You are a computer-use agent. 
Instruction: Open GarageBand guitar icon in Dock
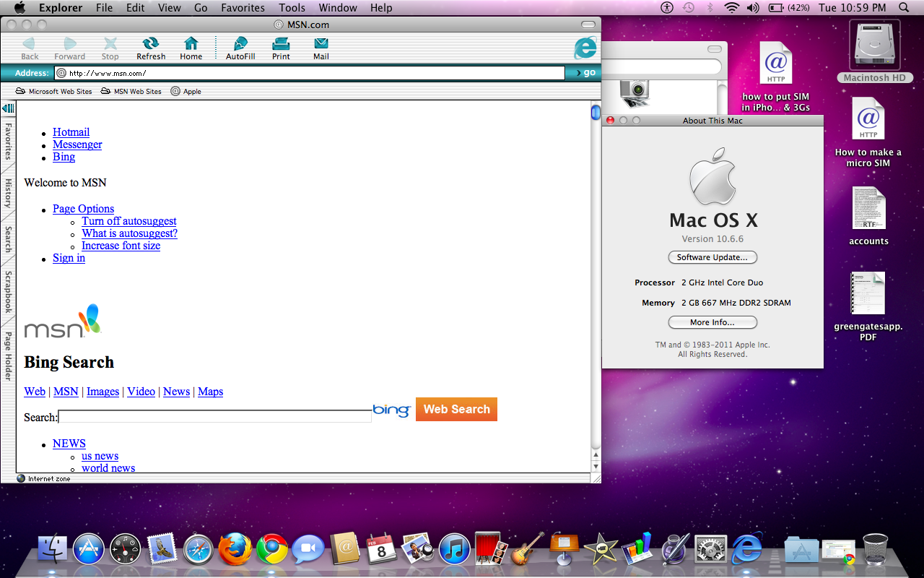(x=528, y=549)
